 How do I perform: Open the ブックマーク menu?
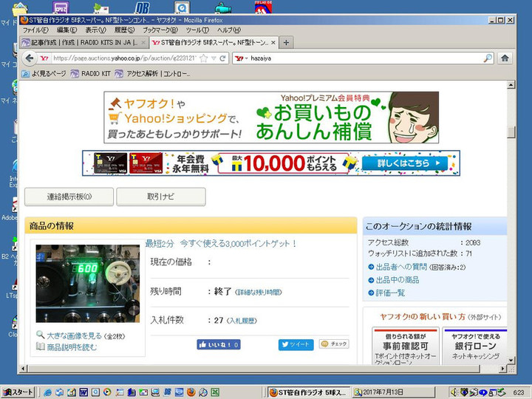tap(160, 30)
